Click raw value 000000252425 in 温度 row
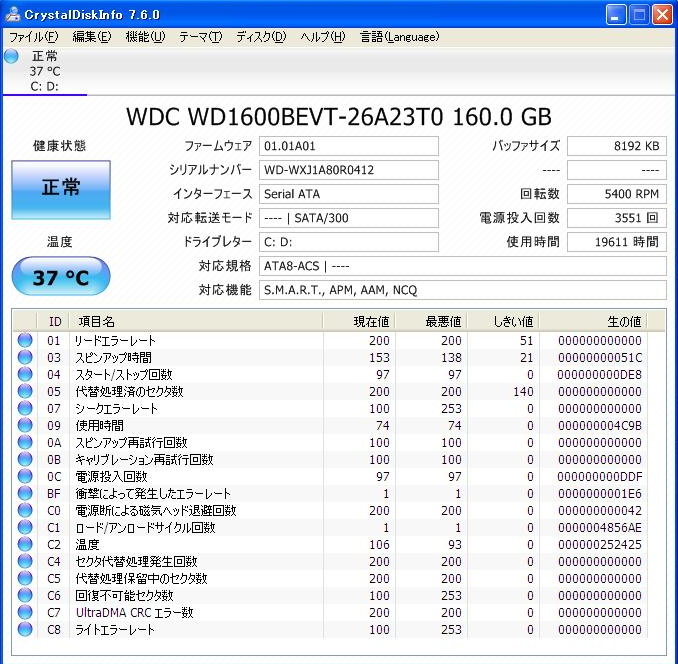Viewport: 678px width, 664px height. click(x=600, y=545)
